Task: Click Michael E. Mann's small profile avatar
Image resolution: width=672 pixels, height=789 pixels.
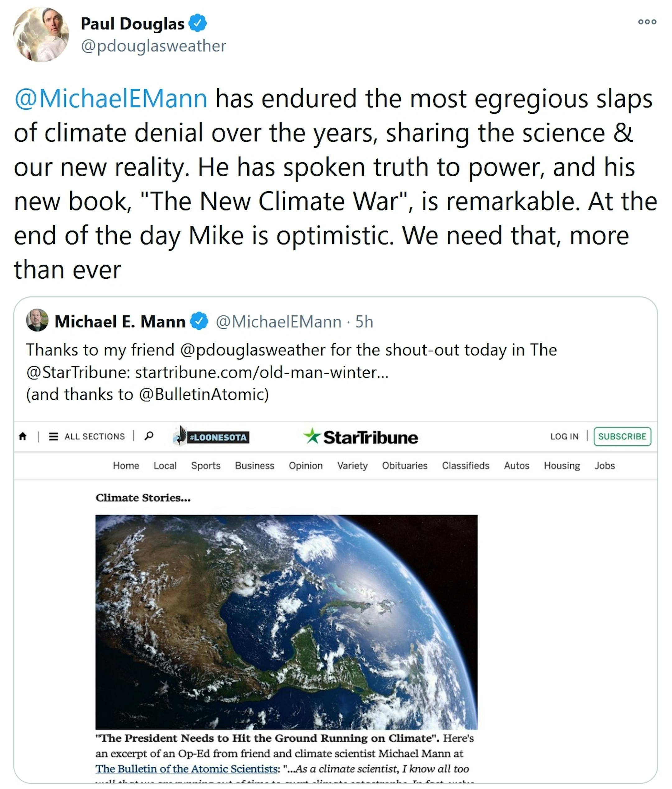Action: tap(37, 320)
